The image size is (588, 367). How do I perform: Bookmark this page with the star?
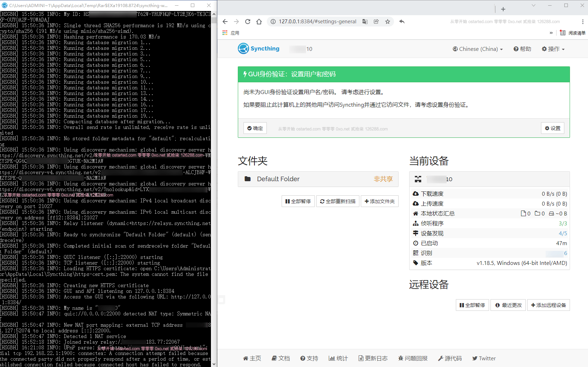click(388, 22)
